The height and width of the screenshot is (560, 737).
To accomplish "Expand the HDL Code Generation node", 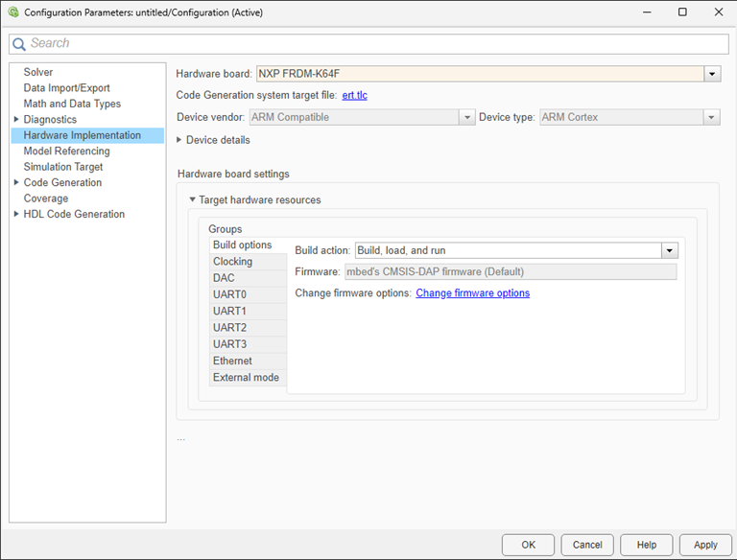I will coord(16,215).
